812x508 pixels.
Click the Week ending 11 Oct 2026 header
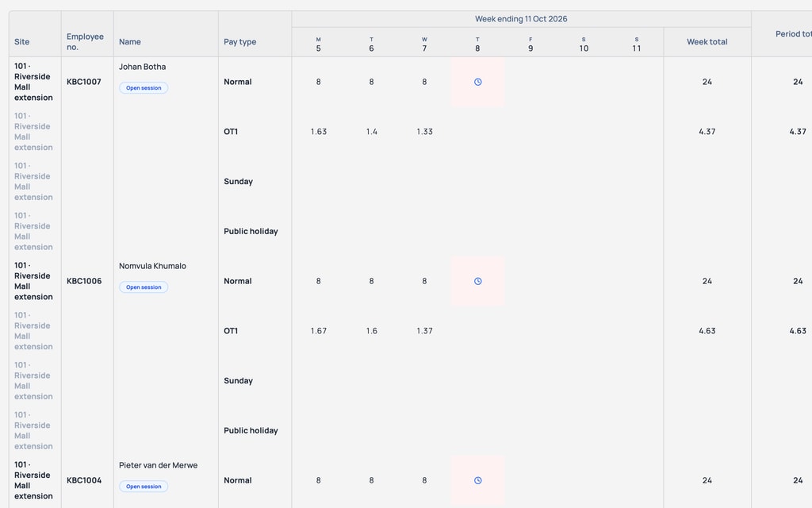521,19
